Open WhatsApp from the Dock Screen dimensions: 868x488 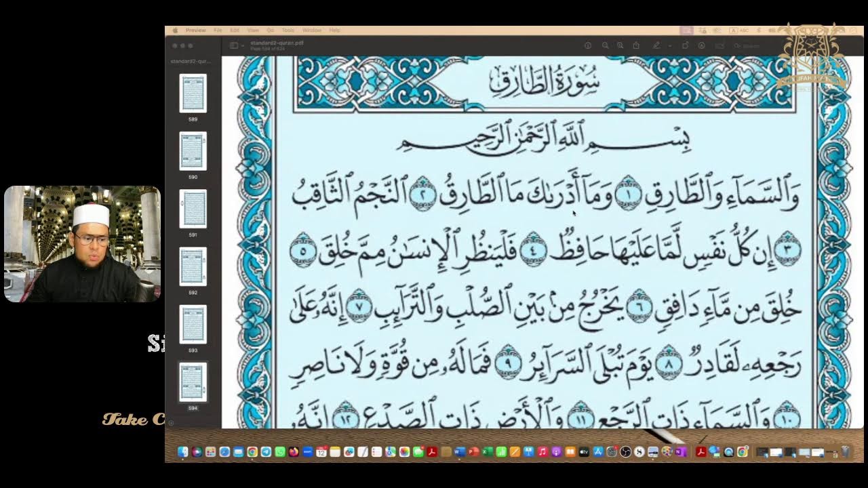point(280,452)
